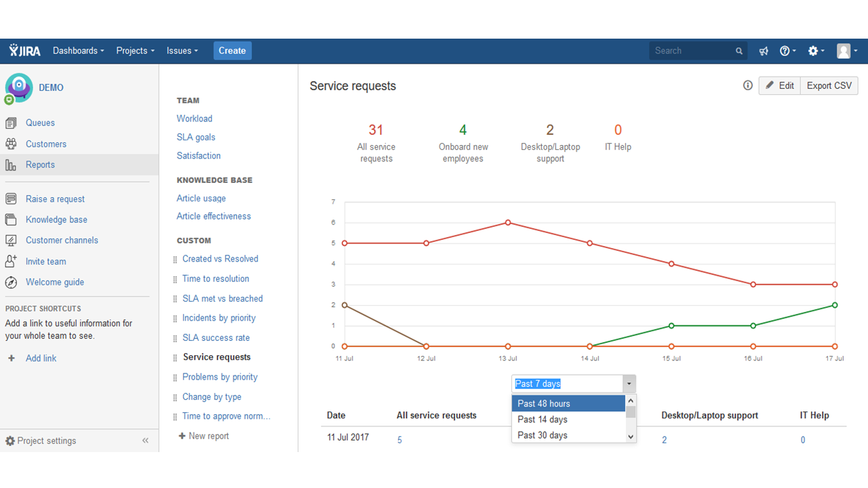This screenshot has width=868, height=488.
Task: Open the Projects dropdown menu
Action: point(135,51)
